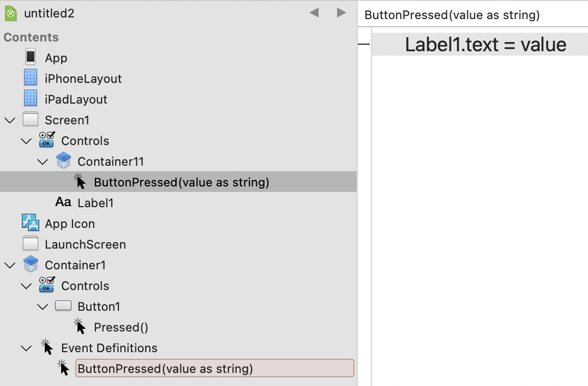588x386 pixels.
Task: Navigate back with the left arrow
Action: point(314,13)
